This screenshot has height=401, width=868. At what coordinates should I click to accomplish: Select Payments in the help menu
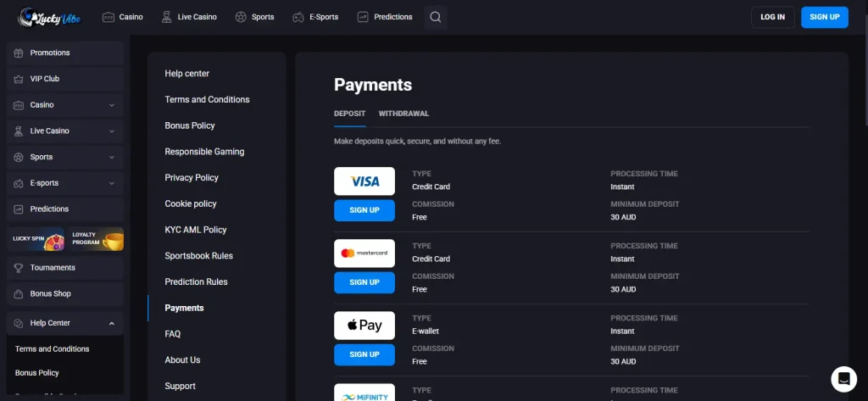click(184, 308)
